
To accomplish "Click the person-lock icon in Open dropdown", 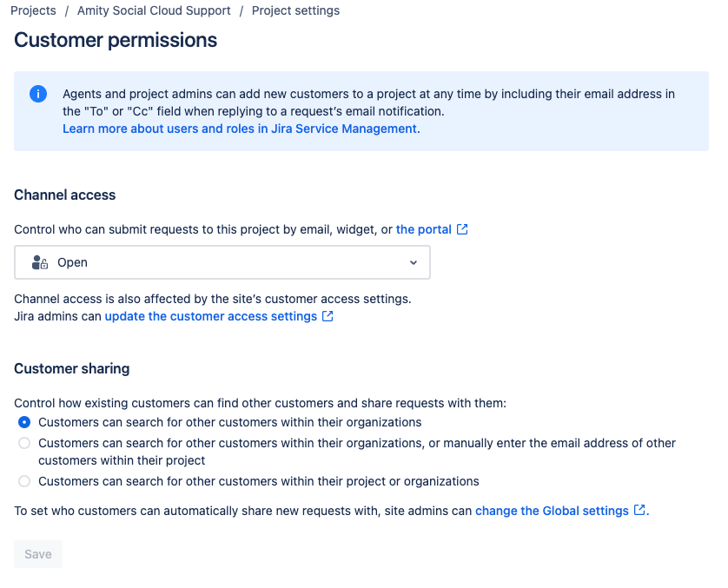I will (x=40, y=262).
